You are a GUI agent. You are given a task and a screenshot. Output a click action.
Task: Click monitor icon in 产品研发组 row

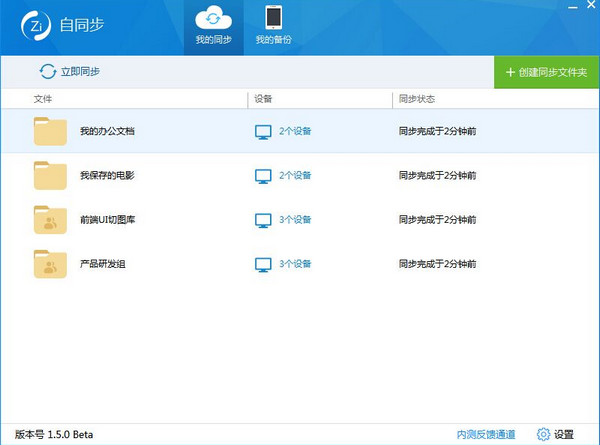coord(263,264)
